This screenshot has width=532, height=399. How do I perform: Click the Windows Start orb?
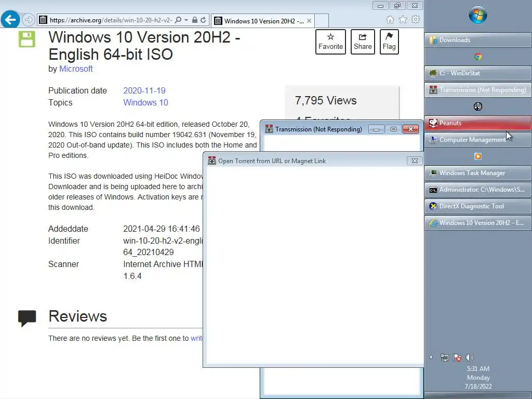point(478,15)
